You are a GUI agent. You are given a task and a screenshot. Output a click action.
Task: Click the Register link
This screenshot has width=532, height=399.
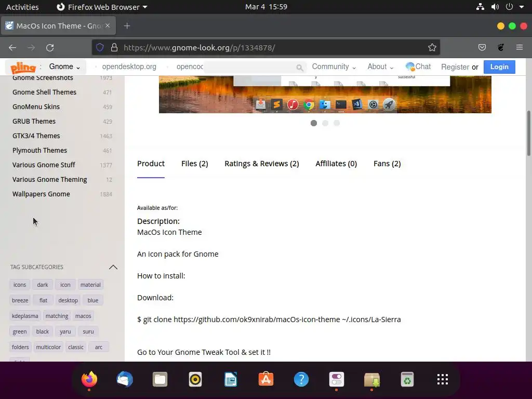coord(455,67)
